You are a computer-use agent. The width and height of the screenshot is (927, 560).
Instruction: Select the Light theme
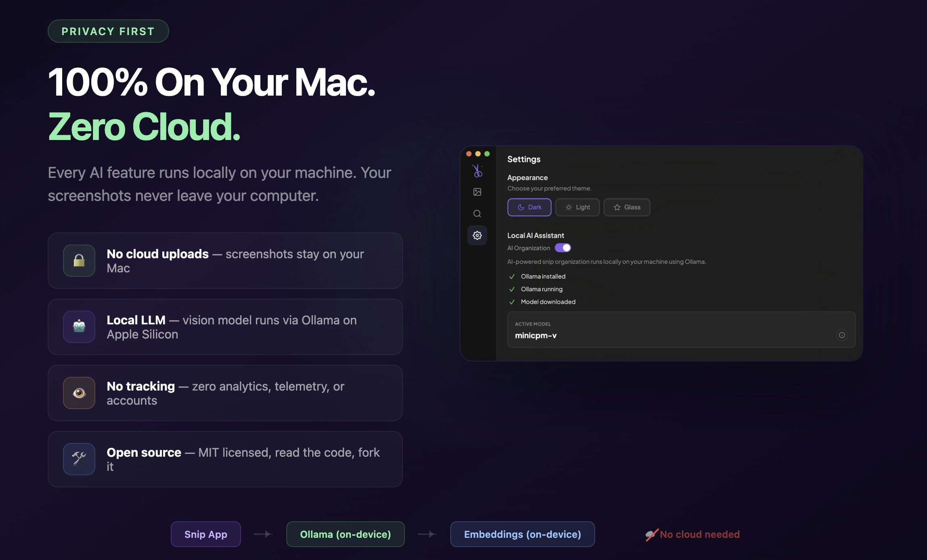point(577,207)
